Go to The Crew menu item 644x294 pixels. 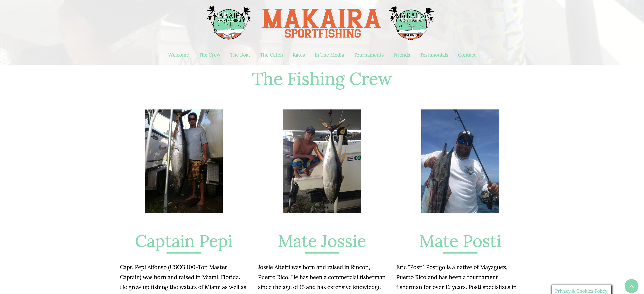(x=210, y=55)
